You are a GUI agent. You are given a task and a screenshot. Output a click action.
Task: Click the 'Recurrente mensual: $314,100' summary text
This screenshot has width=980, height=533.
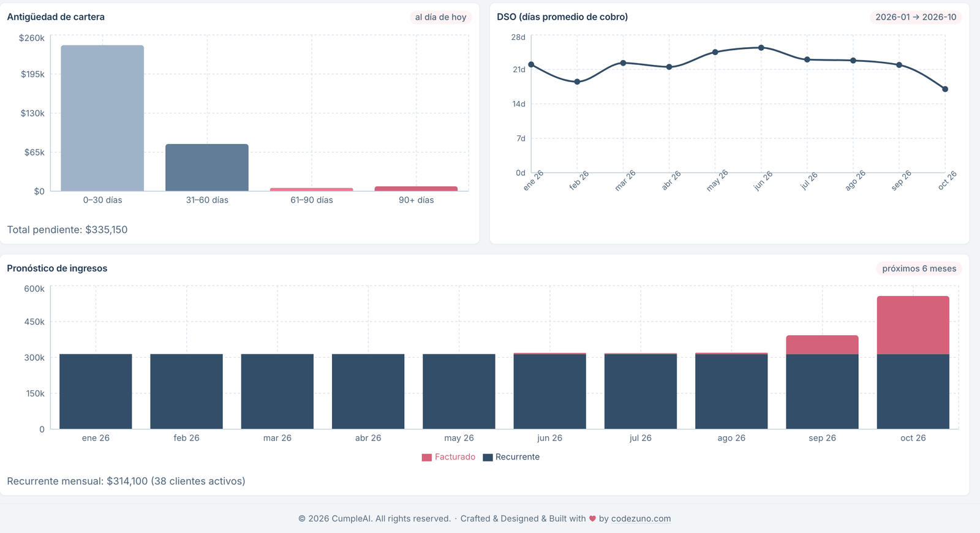(126, 481)
